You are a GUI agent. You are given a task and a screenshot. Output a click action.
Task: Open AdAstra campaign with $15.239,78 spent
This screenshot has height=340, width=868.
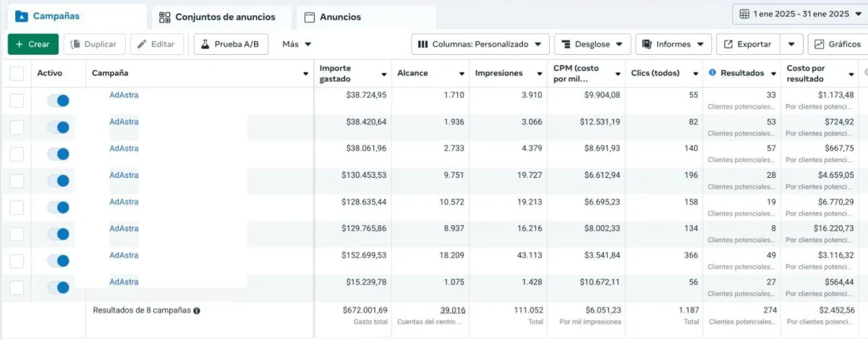tap(124, 282)
